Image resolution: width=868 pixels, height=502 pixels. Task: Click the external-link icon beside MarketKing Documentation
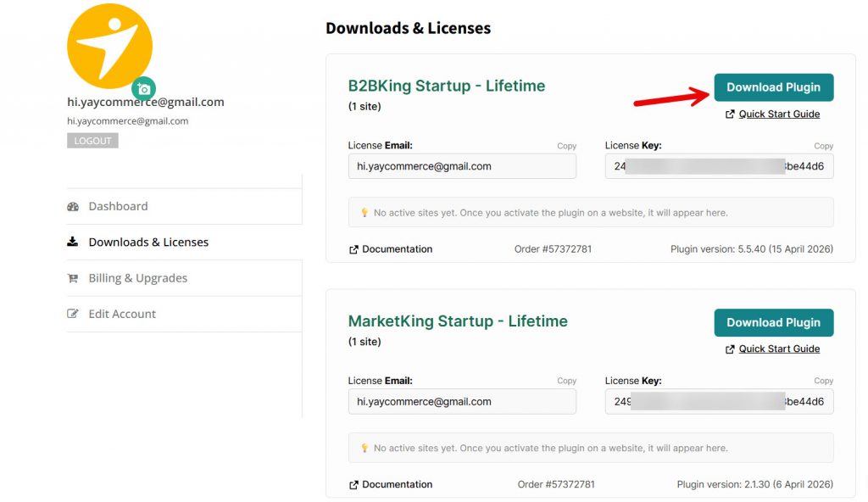click(x=355, y=484)
